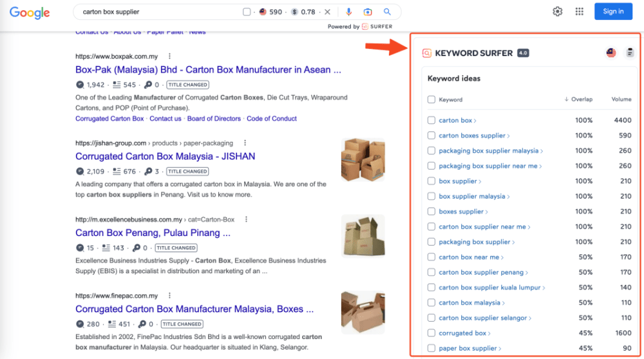This screenshot has width=644, height=359.
Task: Check the 'carton boxes supplier' checkbox
Action: pyautogui.click(x=431, y=135)
